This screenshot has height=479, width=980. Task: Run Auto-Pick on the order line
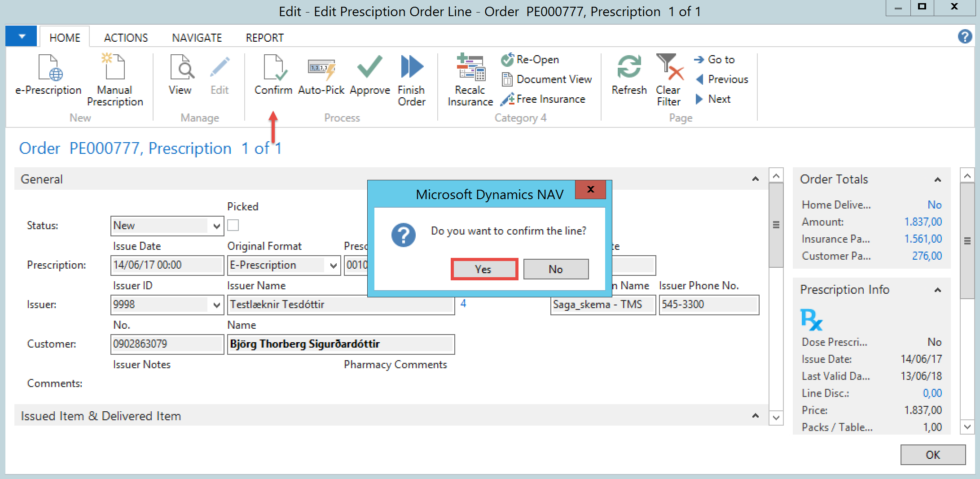click(321, 68)
